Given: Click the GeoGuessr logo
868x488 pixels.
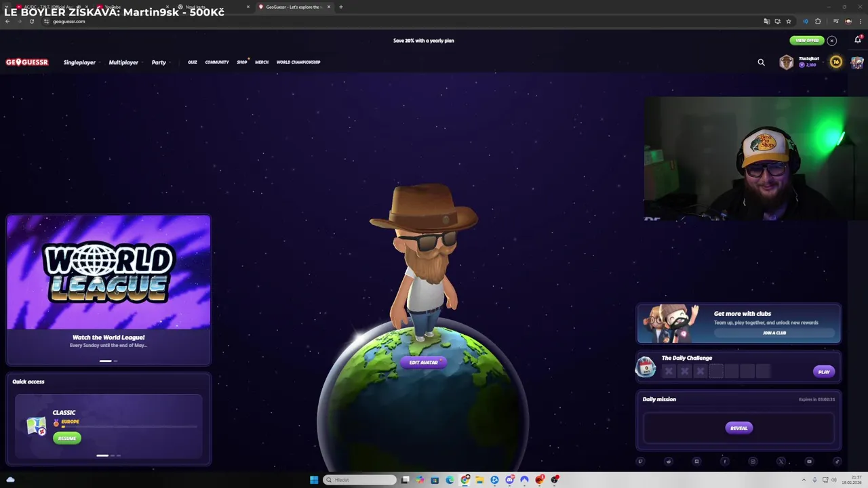Looking at the screenshot, I should click(27, 62).
